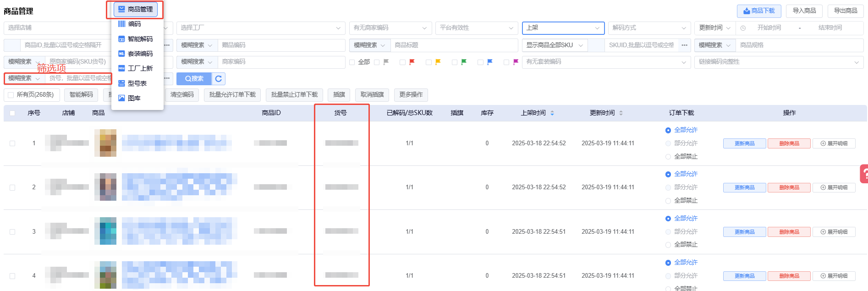Choose 图库 in the dropdown menu
This screenshot has height=291, width=868.
coord(134,98)
